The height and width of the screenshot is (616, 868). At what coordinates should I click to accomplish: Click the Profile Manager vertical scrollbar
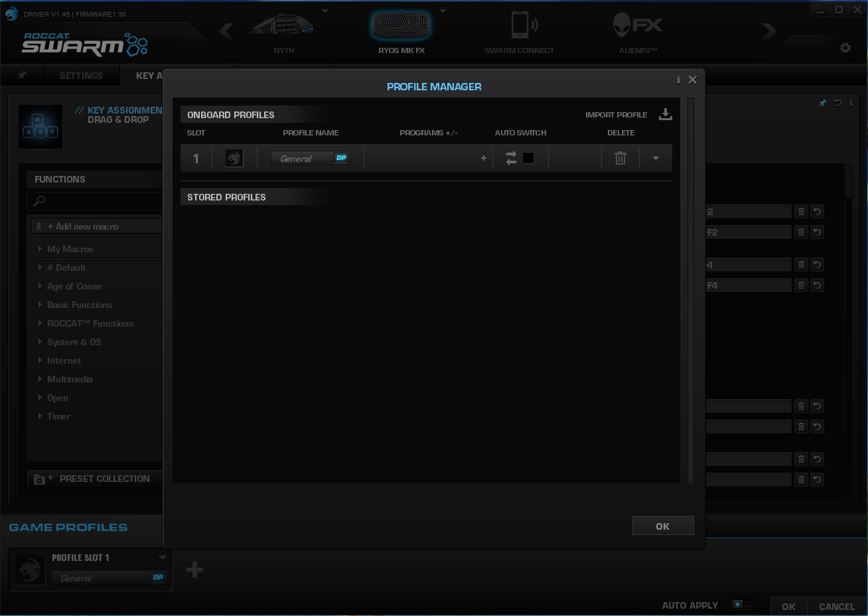(x=691, y=290)
